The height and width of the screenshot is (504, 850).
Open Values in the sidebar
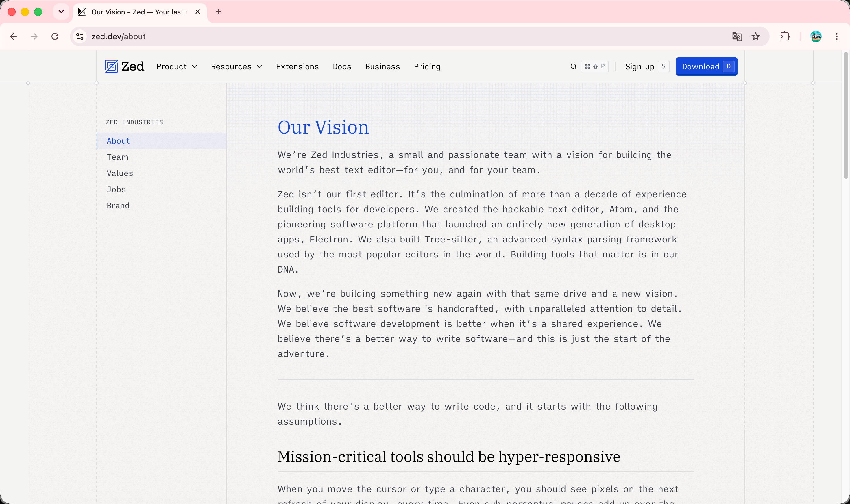[x=162, y=173]
